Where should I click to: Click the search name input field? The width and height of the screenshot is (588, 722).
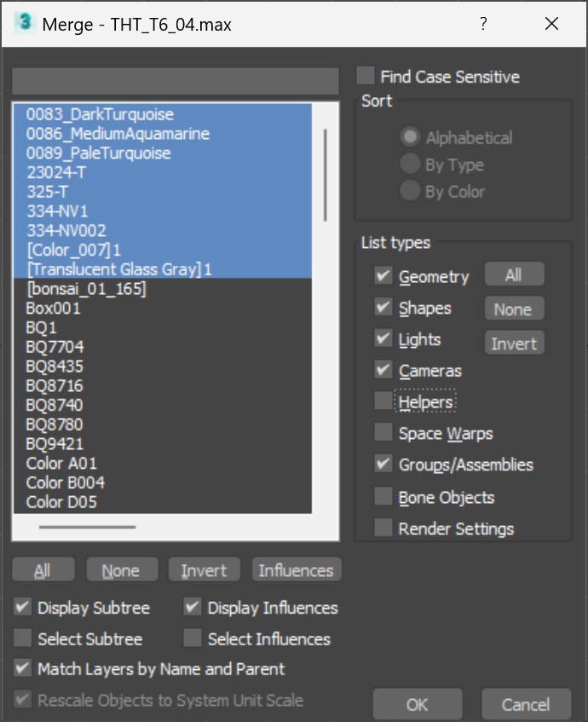point(175,81)
